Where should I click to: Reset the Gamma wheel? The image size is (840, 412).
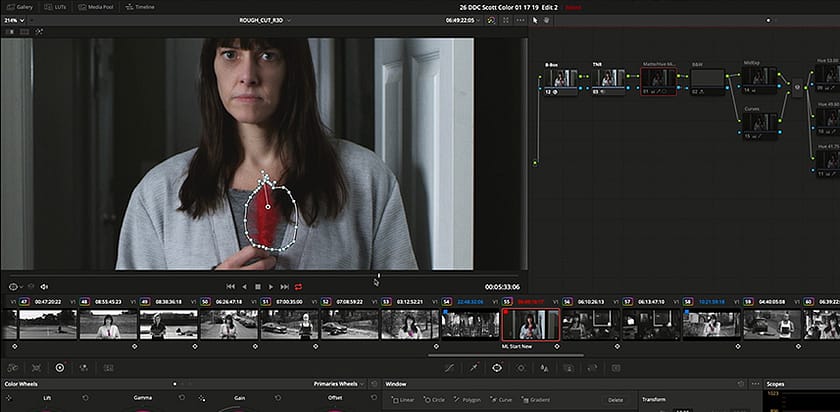pos(182,398)
